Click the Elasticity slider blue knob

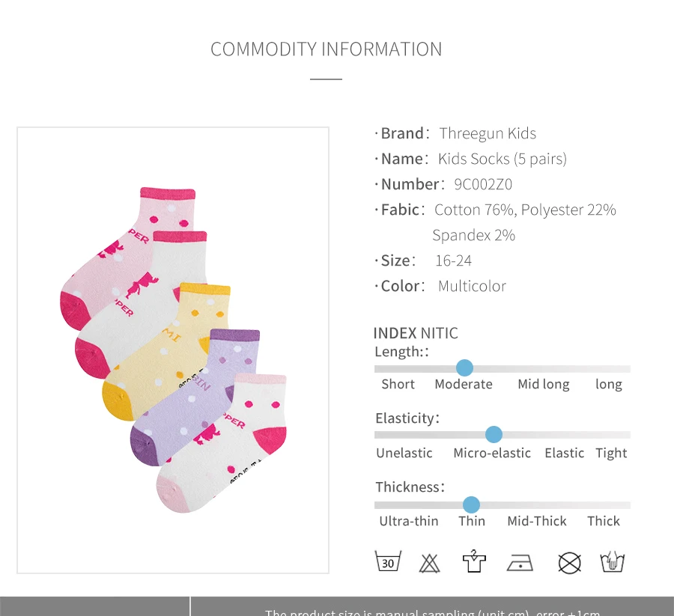494,434
